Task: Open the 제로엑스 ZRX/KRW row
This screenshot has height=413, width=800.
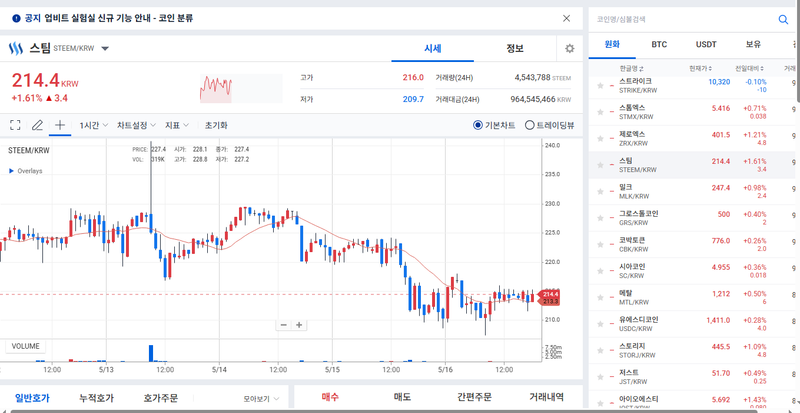Action: (691, 138)
